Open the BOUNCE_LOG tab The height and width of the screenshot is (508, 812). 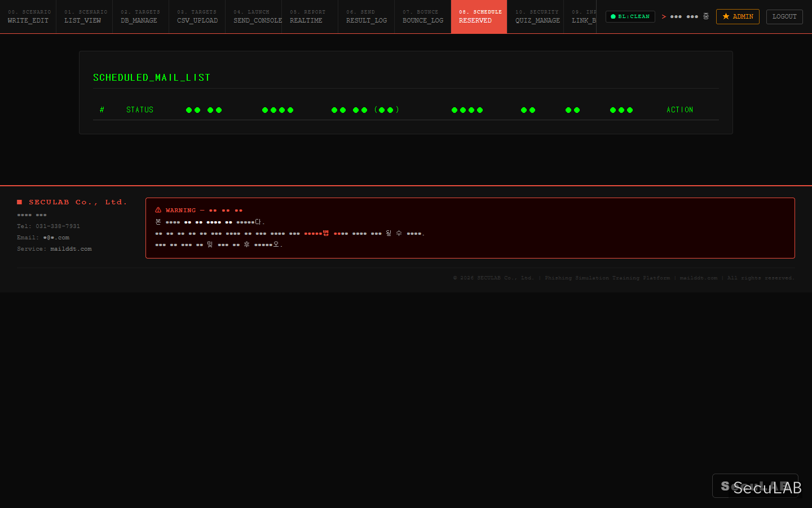pyautogui.click(x=423, y=17)
